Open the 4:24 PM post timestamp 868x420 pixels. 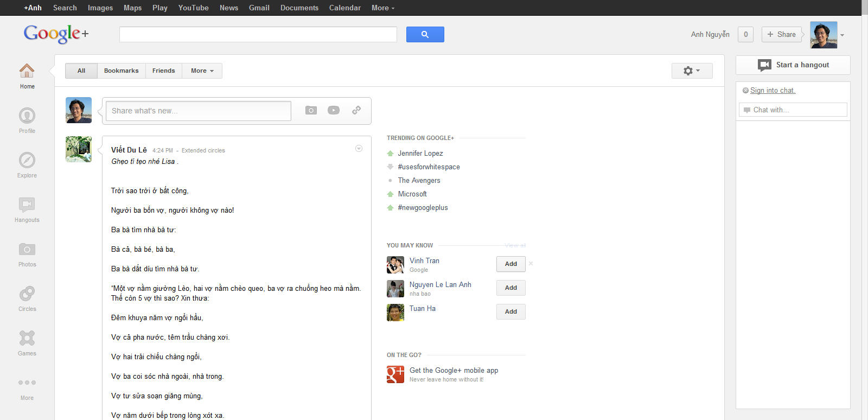163,150
